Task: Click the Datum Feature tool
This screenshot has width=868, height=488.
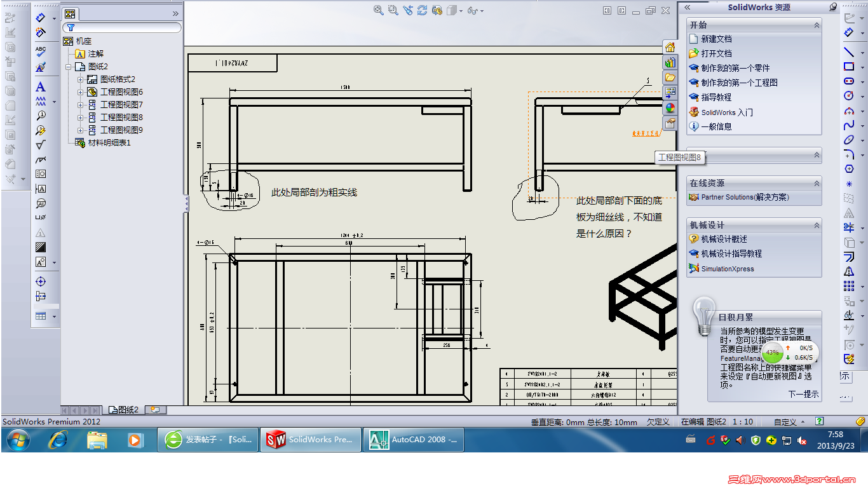Action: pos(41,189)
